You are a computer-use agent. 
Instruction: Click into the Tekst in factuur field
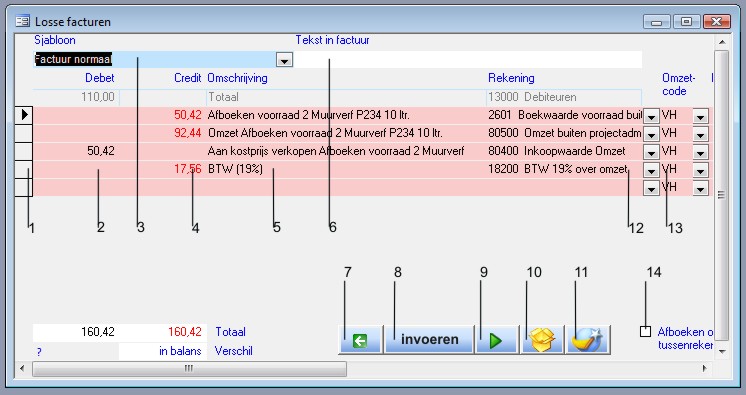pos(468,59)
